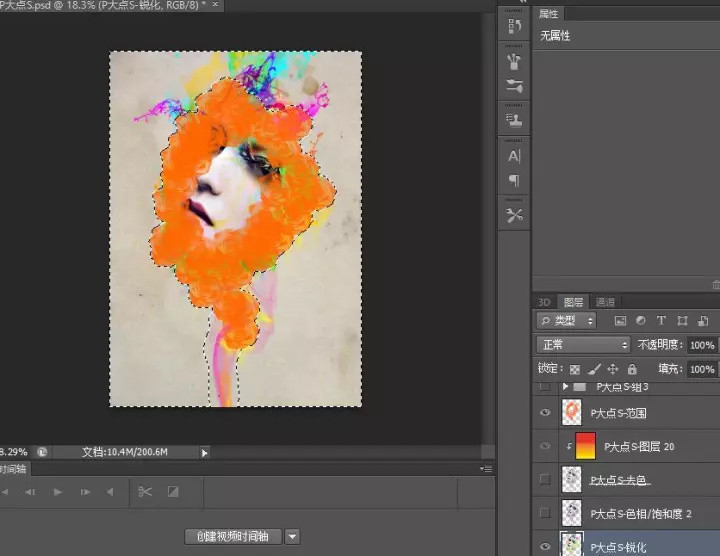The height and width of the screenshot is (556, 720).
Task: Open the Paragraph panel icon
Action: pos(514,181)
